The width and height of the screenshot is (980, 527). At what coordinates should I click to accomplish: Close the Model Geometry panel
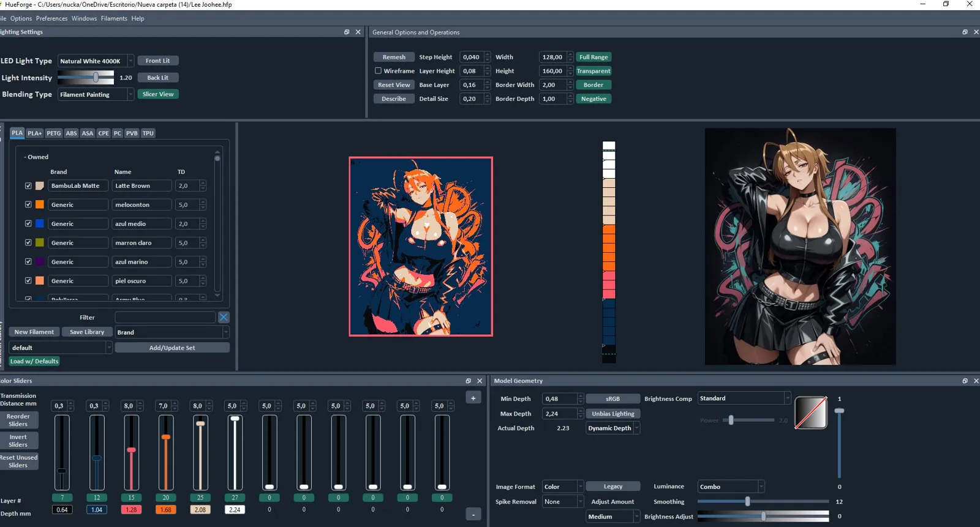[x=976, y=381]
